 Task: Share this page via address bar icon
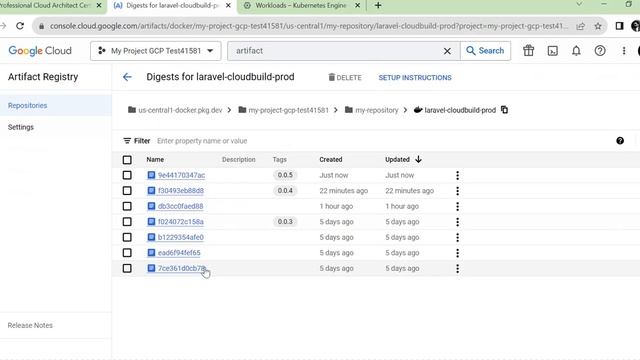click(x=580, y=26)
